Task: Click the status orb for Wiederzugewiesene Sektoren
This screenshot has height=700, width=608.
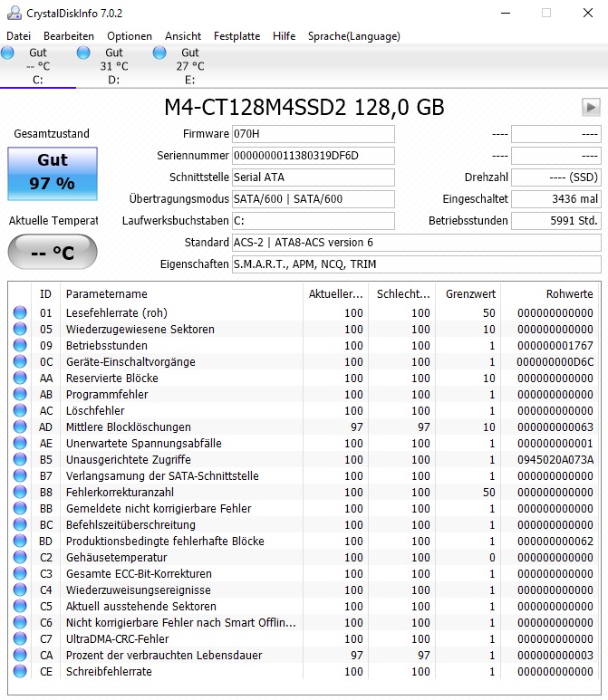Action: (x=20, y=329)
